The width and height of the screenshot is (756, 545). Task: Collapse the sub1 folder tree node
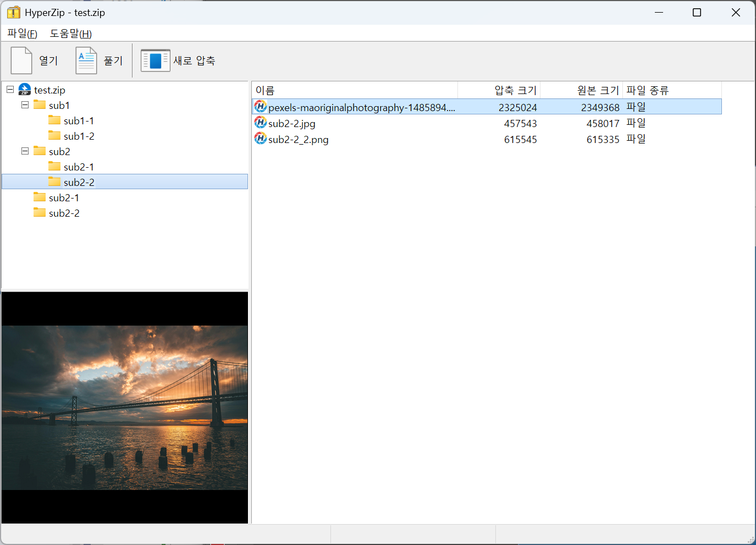(x=25, y=105)
